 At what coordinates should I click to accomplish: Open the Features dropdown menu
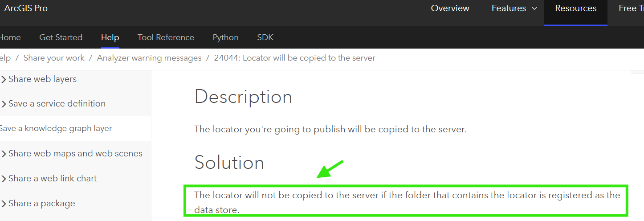[514, 8]
